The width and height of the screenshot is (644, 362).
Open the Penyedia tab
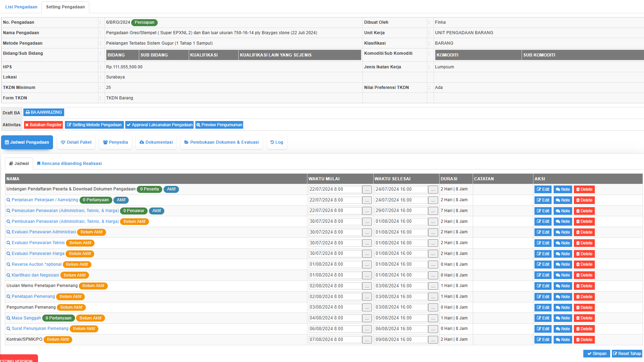(x=115, y=142)
